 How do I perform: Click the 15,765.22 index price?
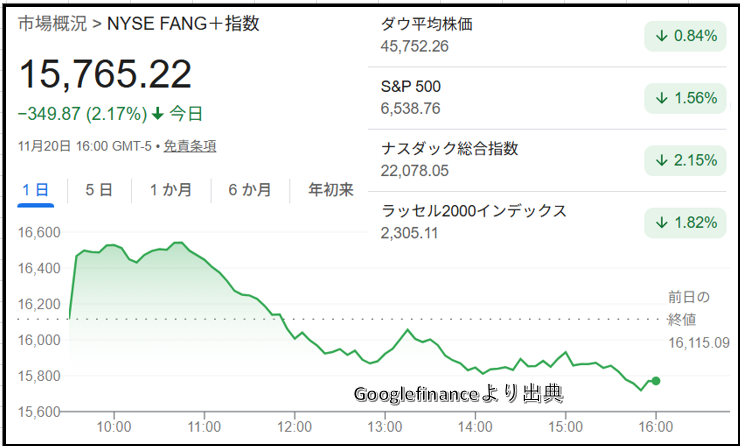(105, 75)
